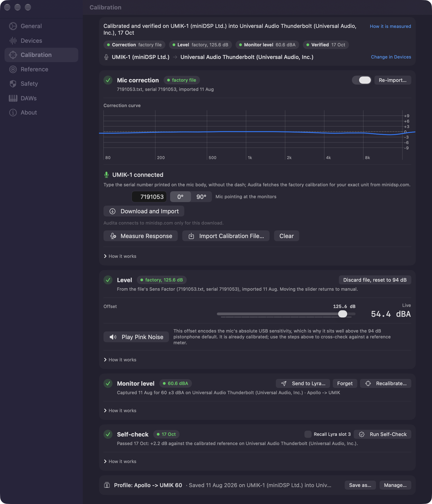Viewport: 432px width, 504px height.
Task: Click the Offset slider thumb
Action: (342, 314)
